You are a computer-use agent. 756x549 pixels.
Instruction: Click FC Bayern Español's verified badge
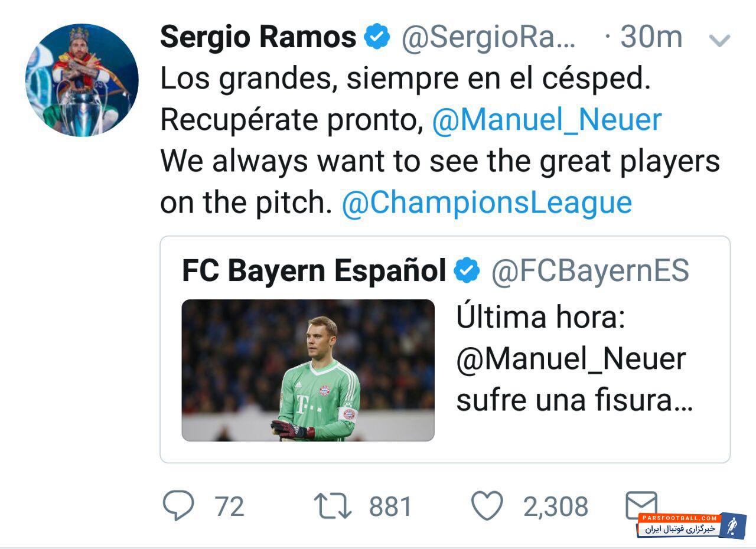click(467, 271)
